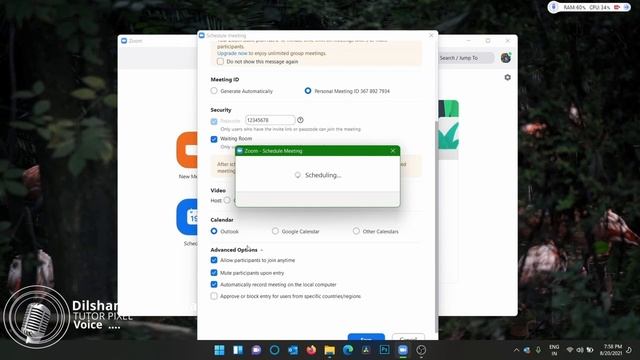The image size is (640, 360).
Task: Open the taskbar clock and date
Action: click(x=611, y=350)
